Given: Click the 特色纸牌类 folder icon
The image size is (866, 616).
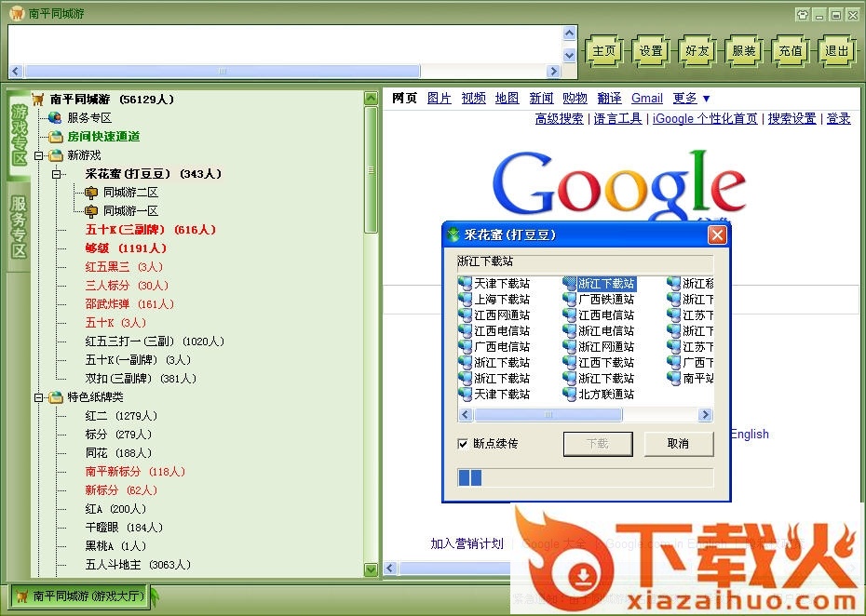Looking at the screenshot, I should (x=55, y=397).
